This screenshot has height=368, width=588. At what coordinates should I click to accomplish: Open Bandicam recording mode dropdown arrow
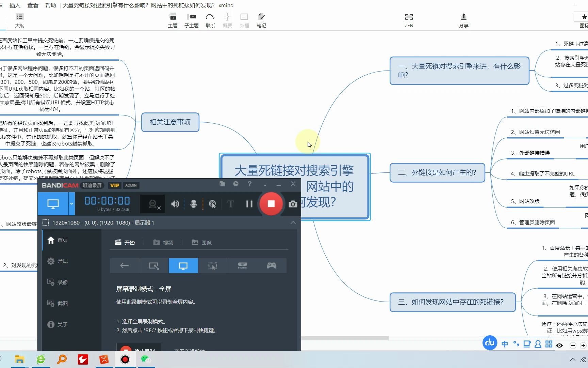[71, 204]
